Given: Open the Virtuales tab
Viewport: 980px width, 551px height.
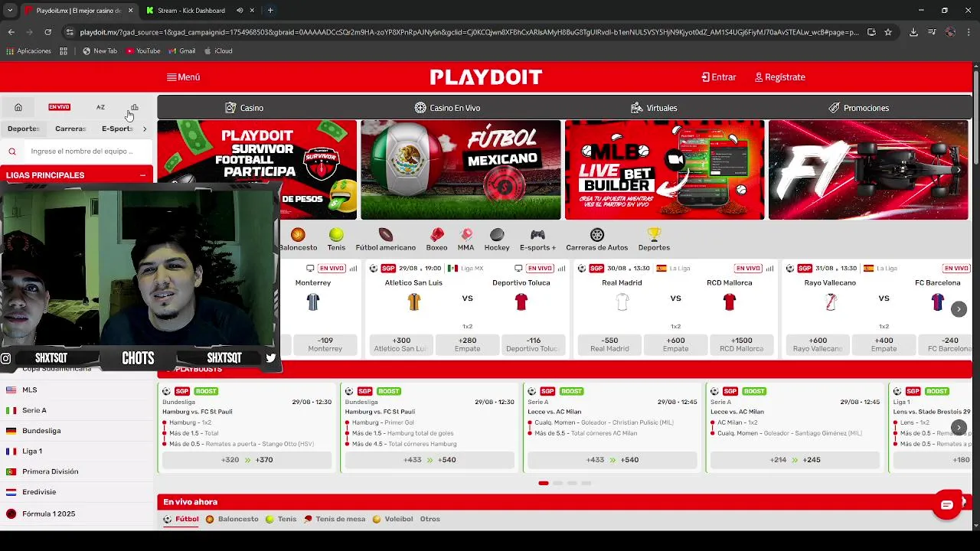Looking at the screenshot, I should 654,108.
